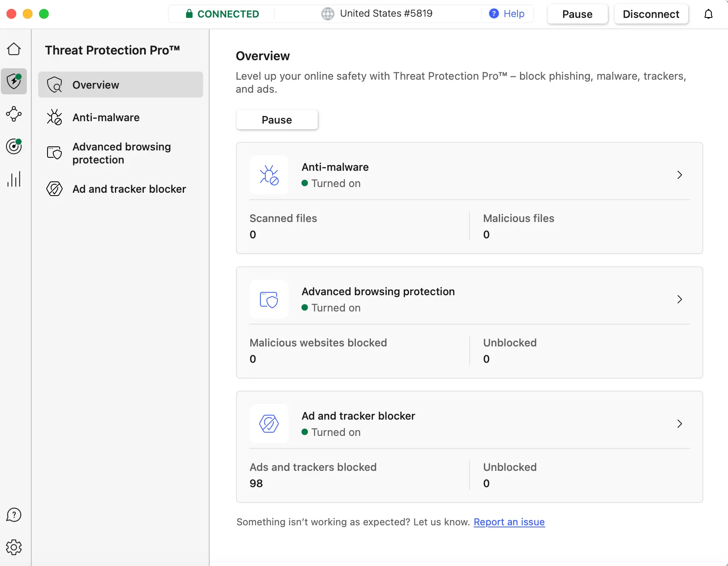The height and width of the screenshot is (566, 728).
Task: Click the Overview shield magnifier icon in the sidebar
Action: 54,85
